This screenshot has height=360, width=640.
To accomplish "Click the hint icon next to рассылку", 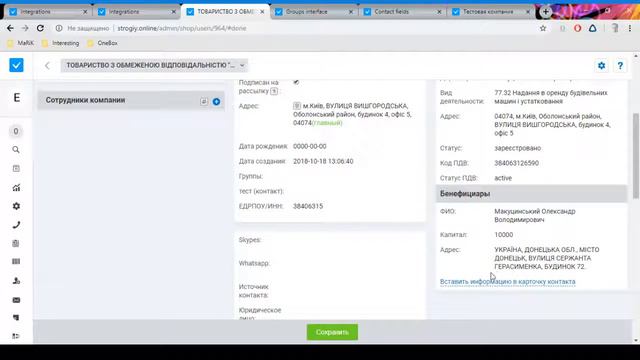I will 274,91.
